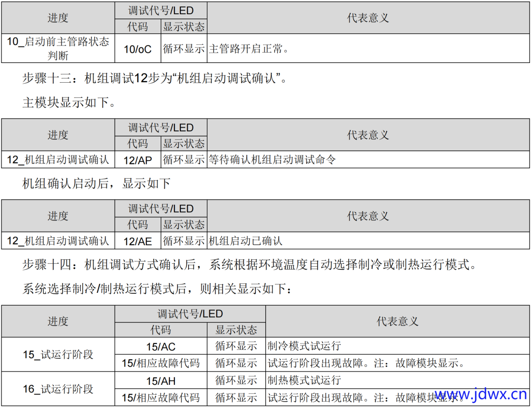Select the 15/AH code cell

point(161,380)
